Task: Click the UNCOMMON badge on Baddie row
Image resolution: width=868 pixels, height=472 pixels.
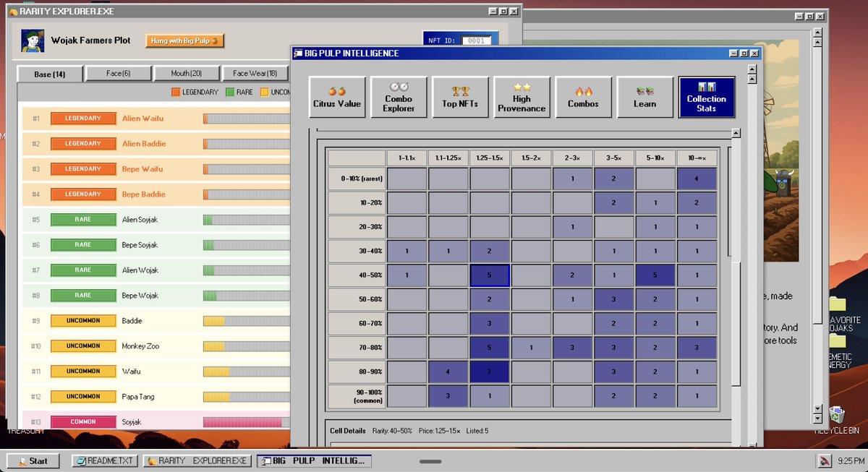Action: (83, 321)
